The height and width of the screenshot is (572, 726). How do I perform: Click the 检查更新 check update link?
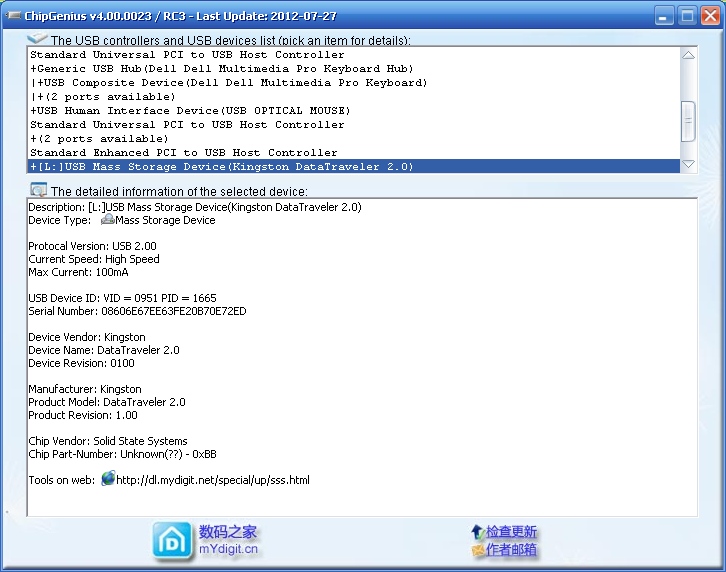point(512,531)
